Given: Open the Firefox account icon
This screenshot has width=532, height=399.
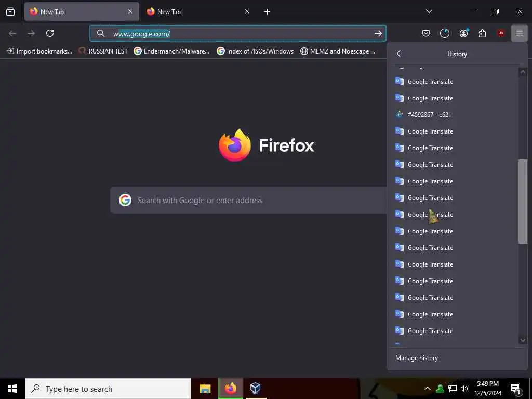Looking at the screenshot, I should tap(463, 33).
